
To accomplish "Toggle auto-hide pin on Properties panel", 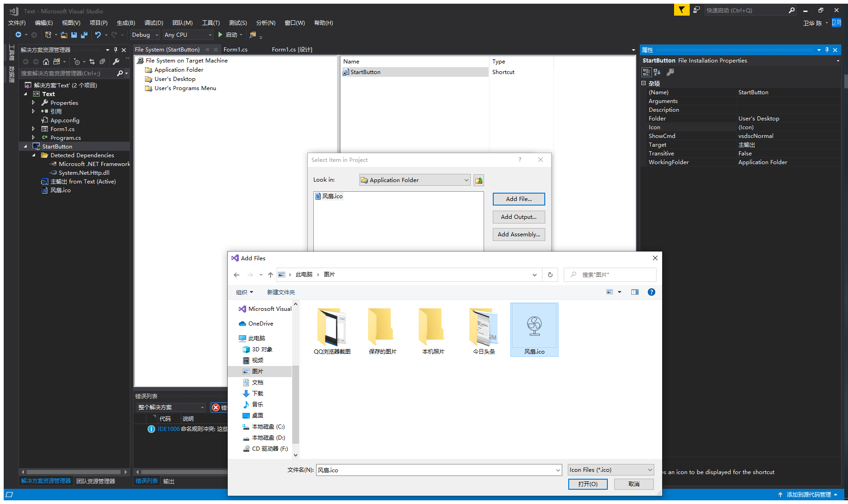I will pos(827,50).
